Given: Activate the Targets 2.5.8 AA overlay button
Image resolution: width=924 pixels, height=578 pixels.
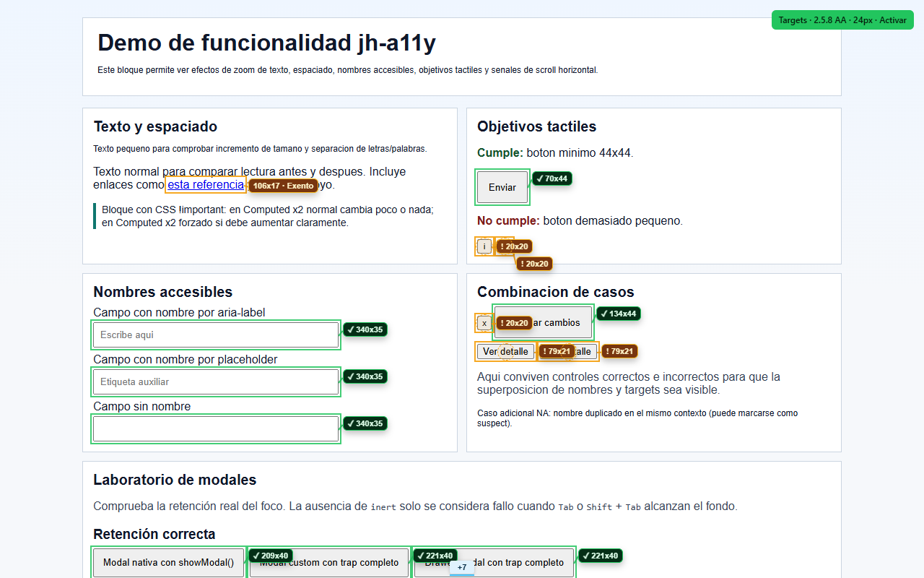Looking at the screenshot, I should coord(842,20).
